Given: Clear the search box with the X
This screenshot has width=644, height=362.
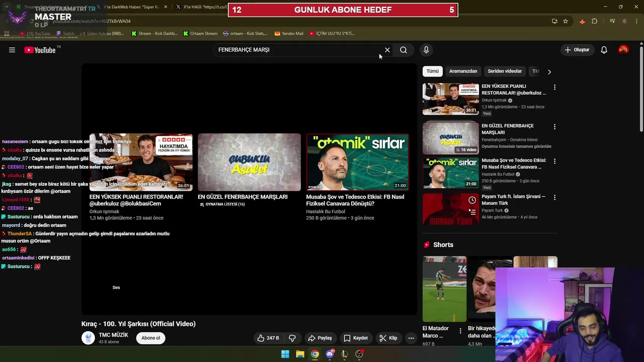Looking at the screenshot, I should [387, 50].
